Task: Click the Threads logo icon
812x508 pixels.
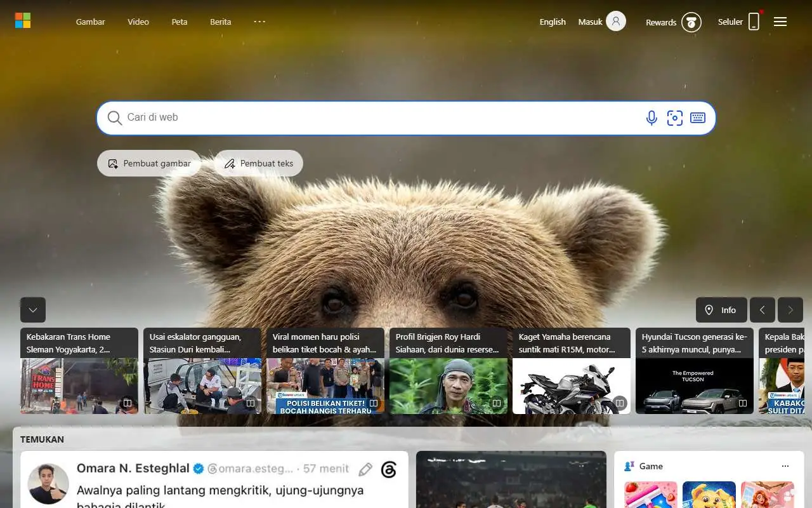Action: [389, 469]
